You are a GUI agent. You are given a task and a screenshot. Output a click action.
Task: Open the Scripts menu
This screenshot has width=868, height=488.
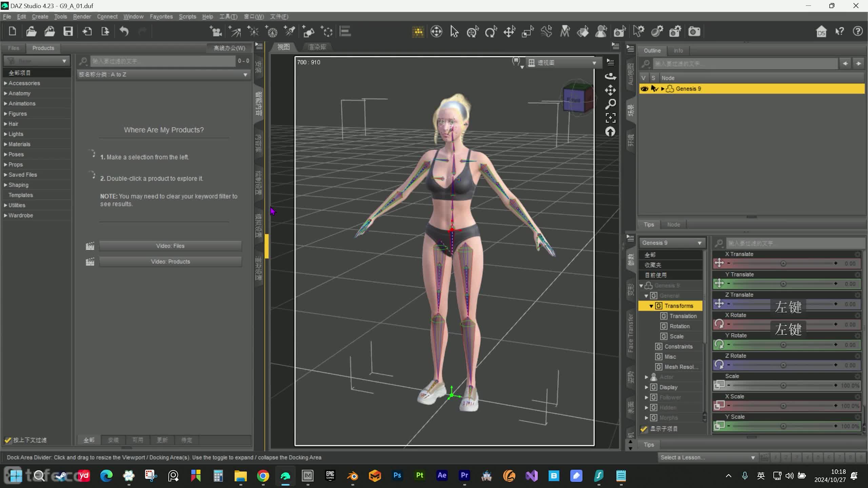tap(187, 16)
